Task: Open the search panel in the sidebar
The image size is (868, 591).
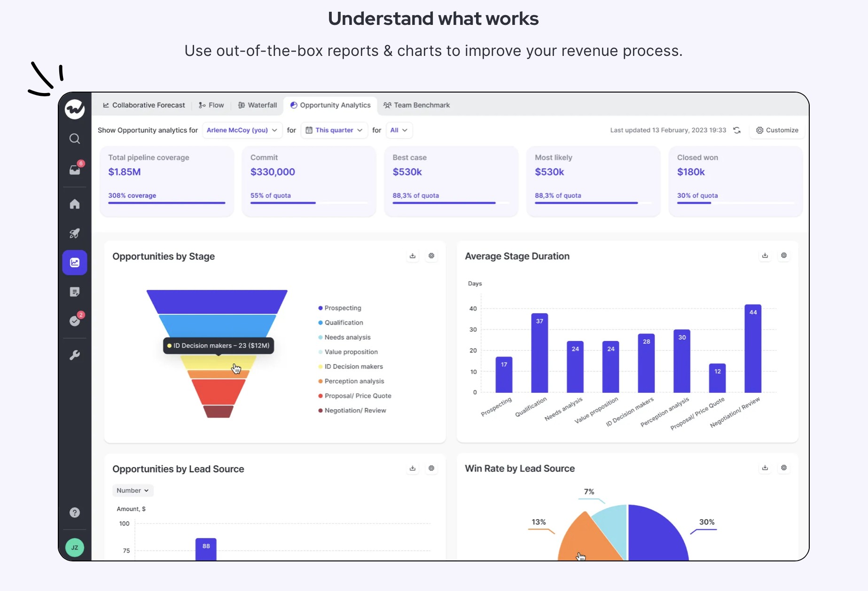Action: 74,139
